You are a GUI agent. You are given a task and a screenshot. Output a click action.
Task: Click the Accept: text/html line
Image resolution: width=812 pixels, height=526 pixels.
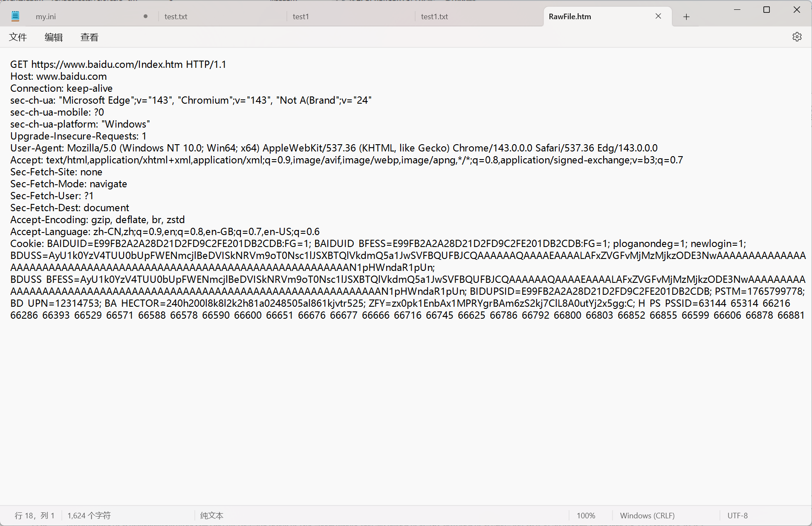coord(347,160)
